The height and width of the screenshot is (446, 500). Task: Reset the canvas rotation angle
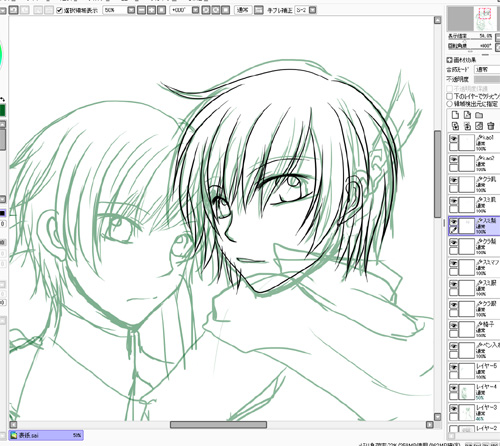click(x=226, y=10)
